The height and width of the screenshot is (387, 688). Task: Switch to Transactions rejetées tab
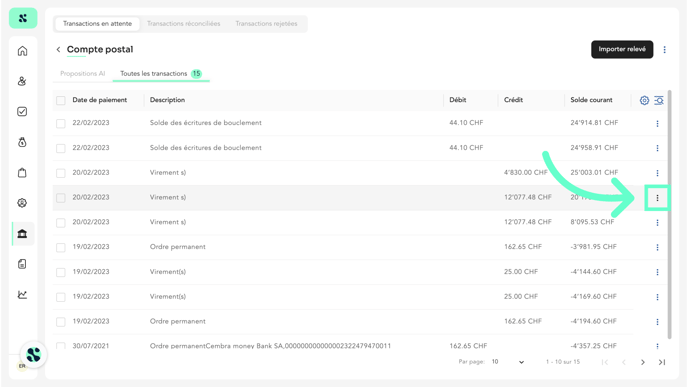[x=266, y=24]
